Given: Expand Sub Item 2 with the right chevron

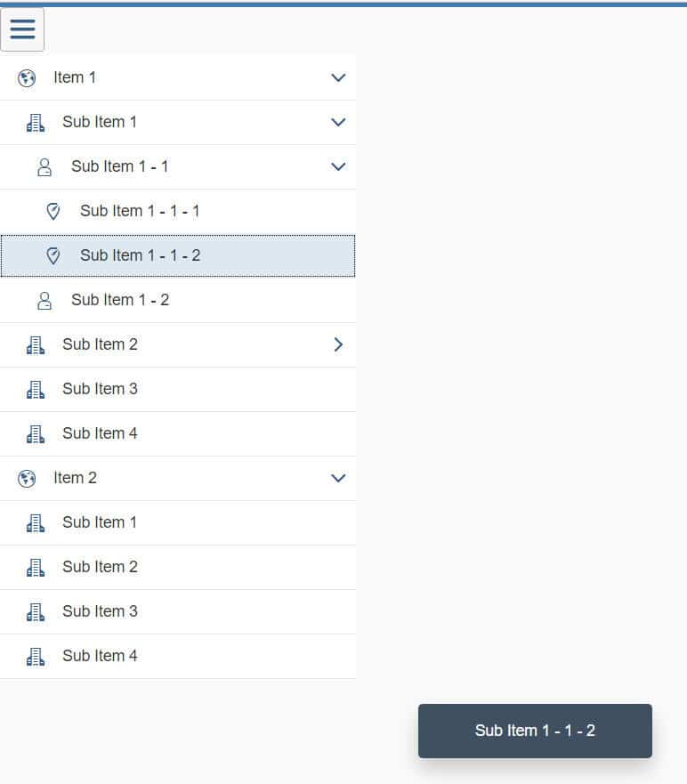Looking at the screenshot, I should 338,344.
